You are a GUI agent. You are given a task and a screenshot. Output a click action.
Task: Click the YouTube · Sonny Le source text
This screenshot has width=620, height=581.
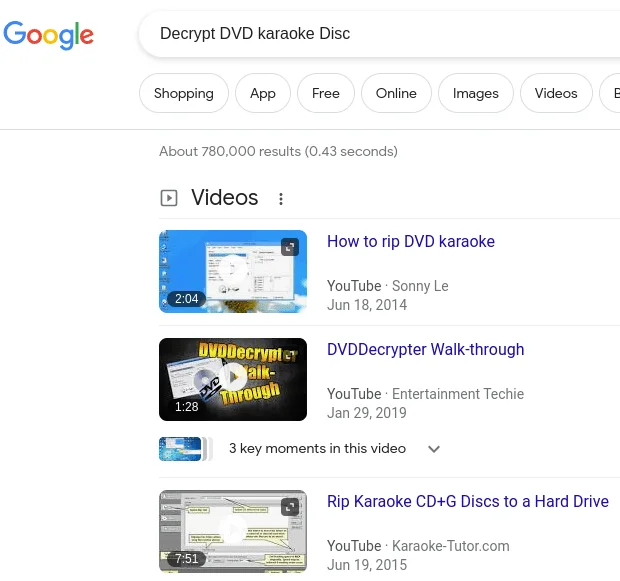tap(388, 286)
